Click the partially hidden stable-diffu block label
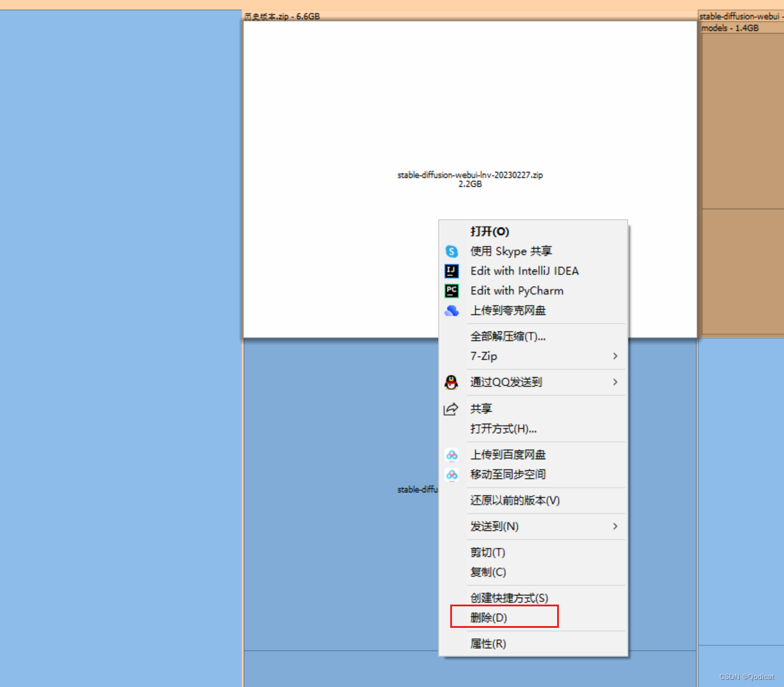The height and width of the screenshot is (687, 784). click(417, 490)
